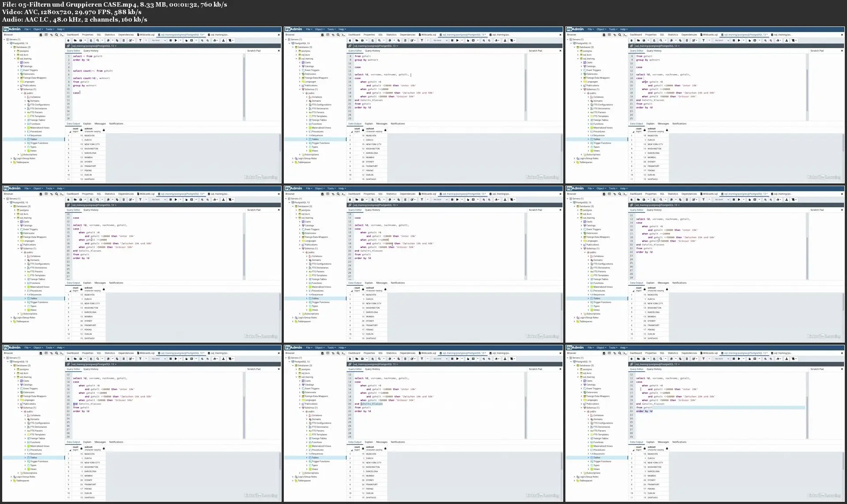Close the Scratch Pad in top-left frame
This screenshot has height=504, width=847.
click(279, 51)
